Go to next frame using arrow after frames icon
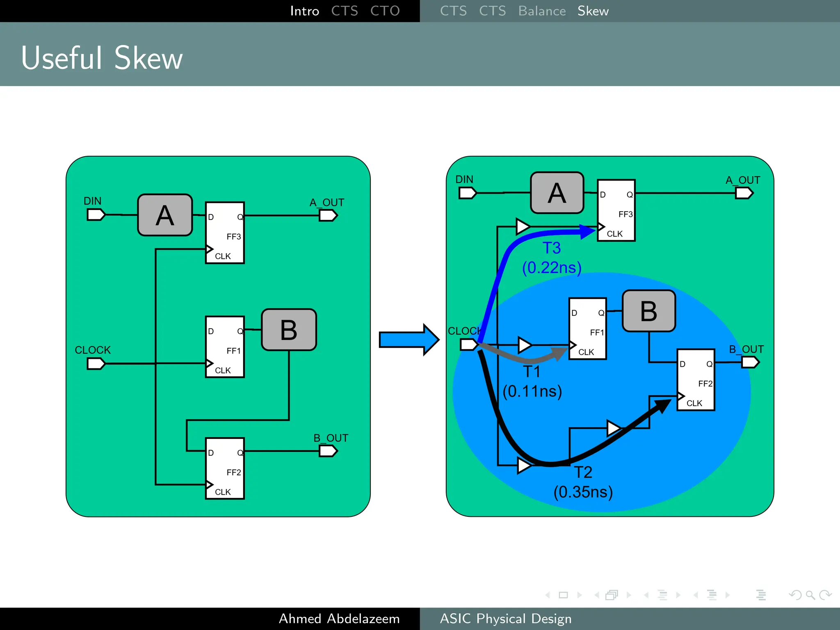This screenshot has width=840, height=630. [629, 595]
